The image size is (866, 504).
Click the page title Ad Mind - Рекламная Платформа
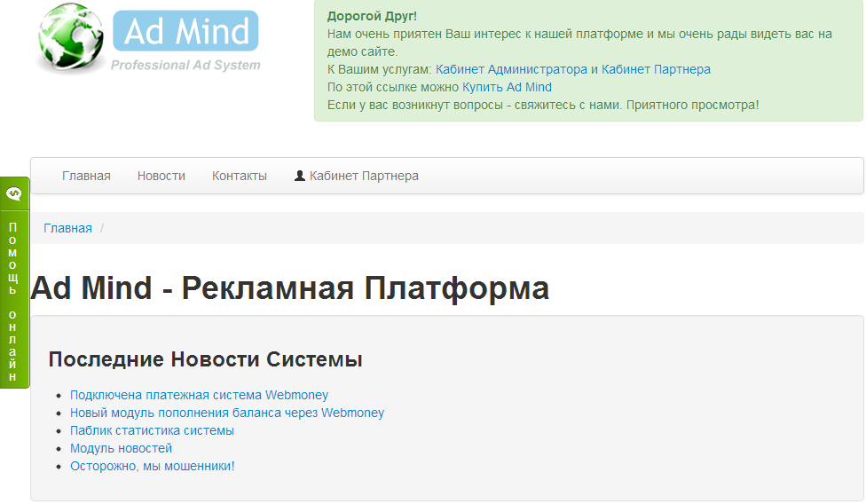pos(290,287)
